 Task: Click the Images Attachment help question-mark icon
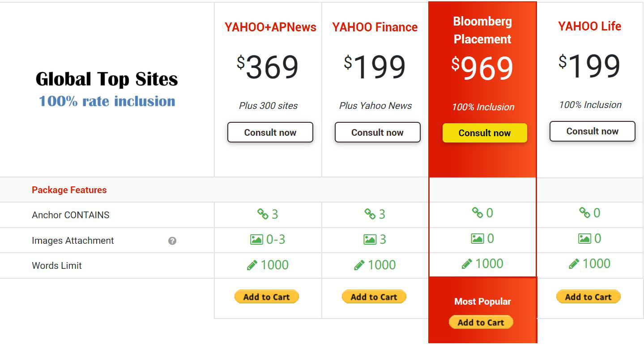point(172,241)
